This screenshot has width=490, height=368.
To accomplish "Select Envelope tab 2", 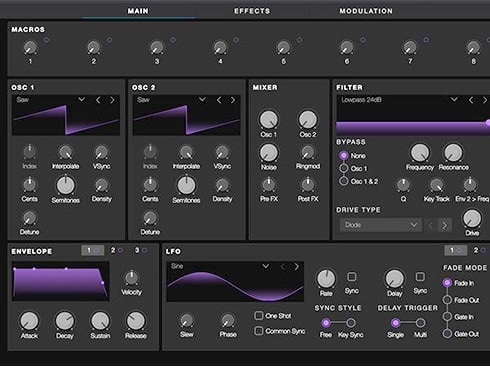I will coord(116,250).
